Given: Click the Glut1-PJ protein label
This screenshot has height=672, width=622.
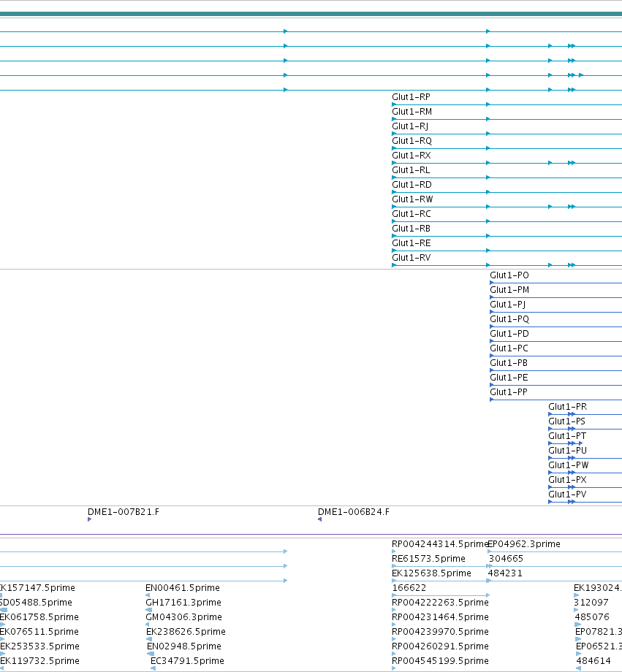Looking at the screenshot, I should point(508,305).
